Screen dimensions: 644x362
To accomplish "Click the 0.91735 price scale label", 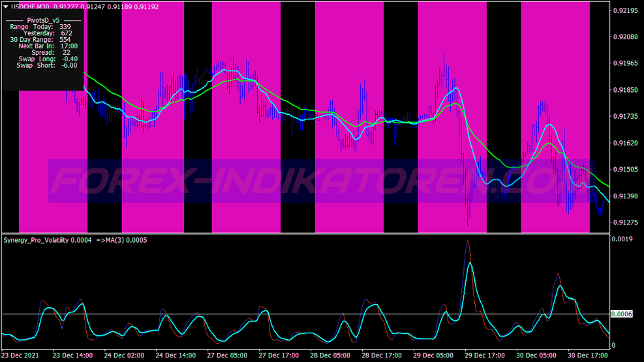I will [625, 117].
